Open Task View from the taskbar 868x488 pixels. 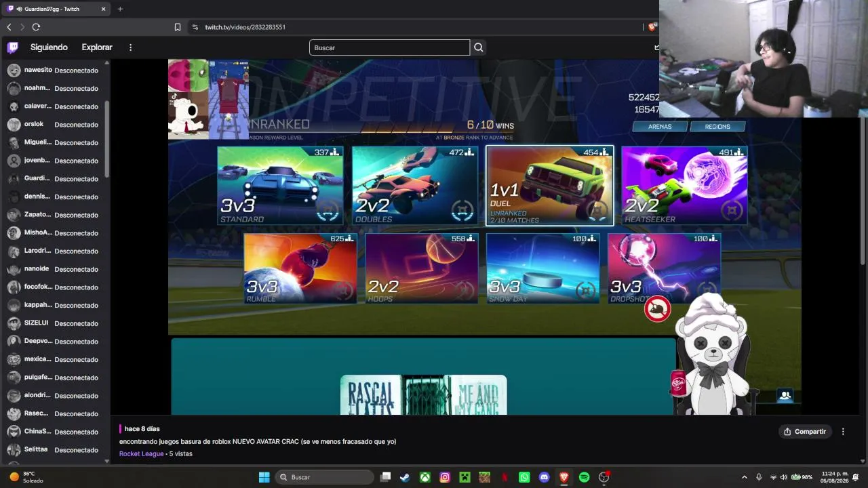pyautogui.click(x=385, y=477)
